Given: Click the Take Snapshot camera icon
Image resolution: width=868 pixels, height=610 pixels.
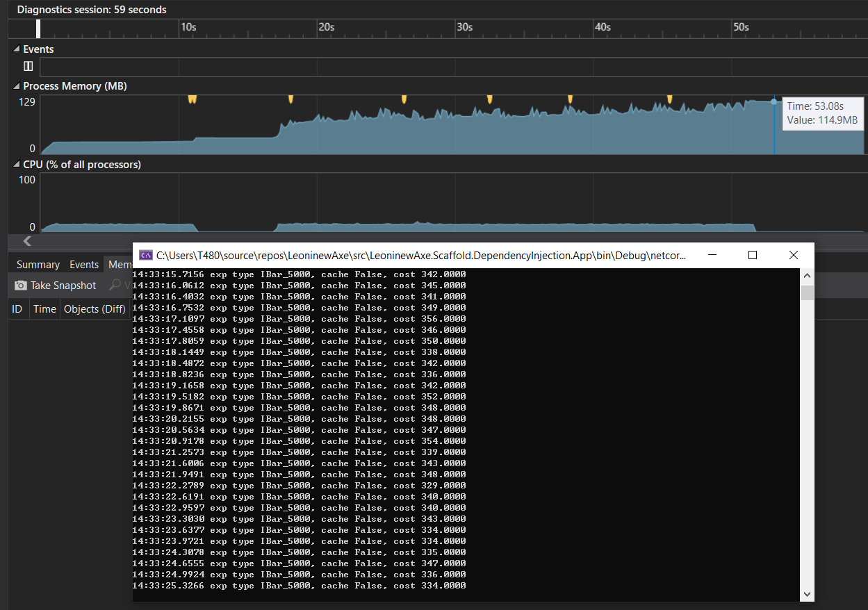Looking at the screenshot, I should (21, 286).
